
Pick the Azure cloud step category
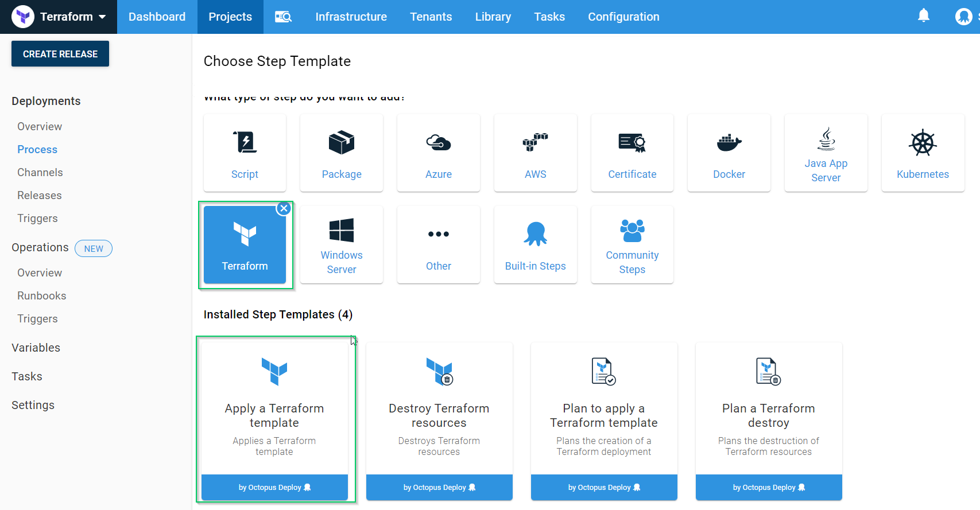[439, 153]
